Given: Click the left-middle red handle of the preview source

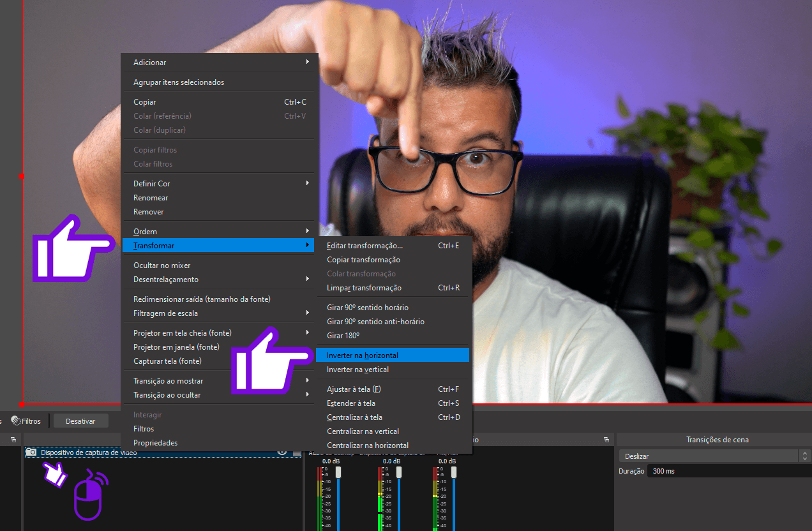Looking at the screenshot, I should coord(22,176).
